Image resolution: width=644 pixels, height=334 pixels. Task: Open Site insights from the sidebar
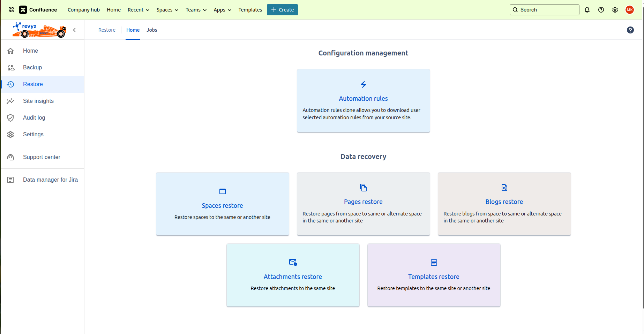(x=38, y=101)
